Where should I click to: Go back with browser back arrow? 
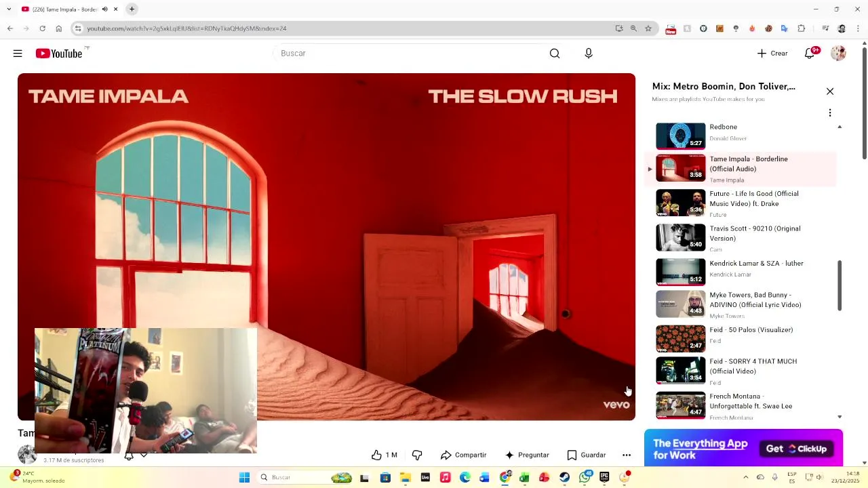tap(10, 28)
